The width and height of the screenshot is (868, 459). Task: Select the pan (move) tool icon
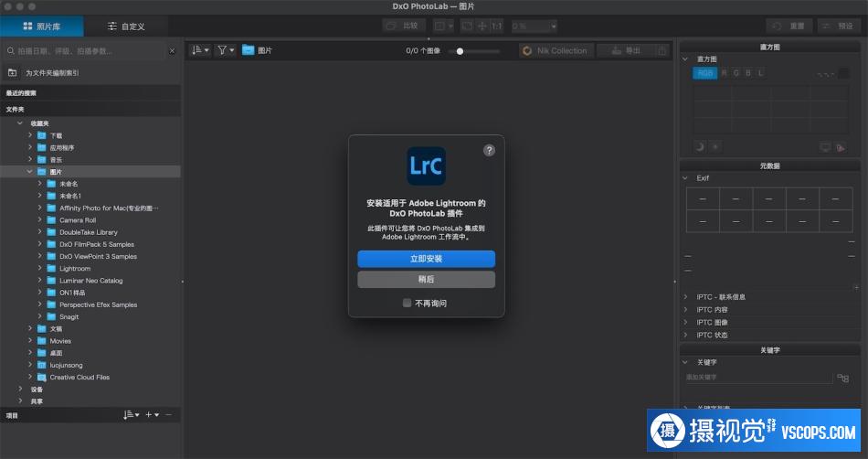(482, 26)
